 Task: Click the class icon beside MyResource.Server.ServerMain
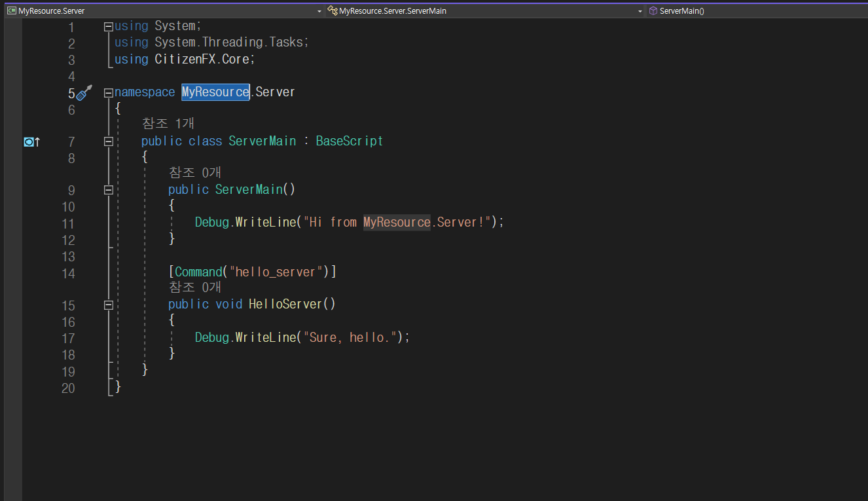(332, 10)
